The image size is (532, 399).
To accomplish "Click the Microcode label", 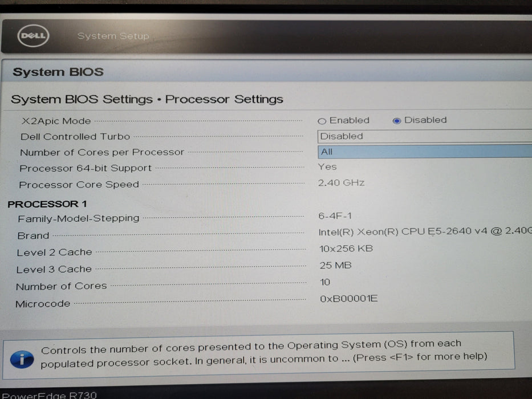I will (43, 304).
